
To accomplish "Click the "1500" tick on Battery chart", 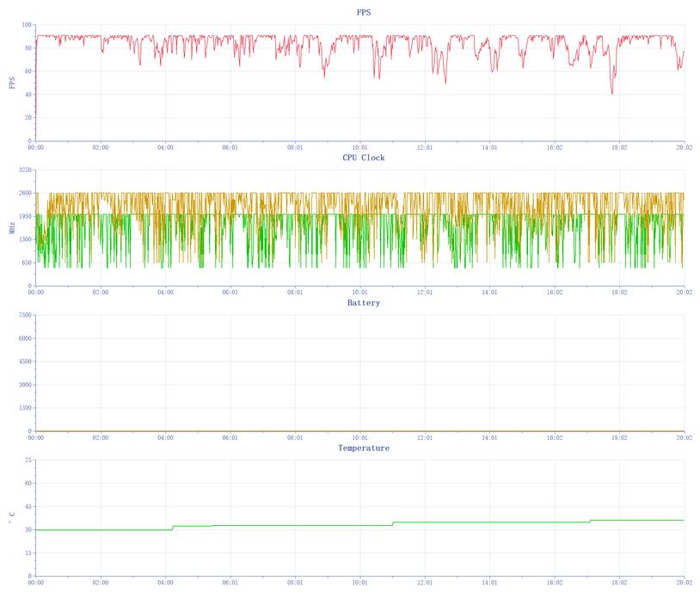I will click(x=26, y=408).
